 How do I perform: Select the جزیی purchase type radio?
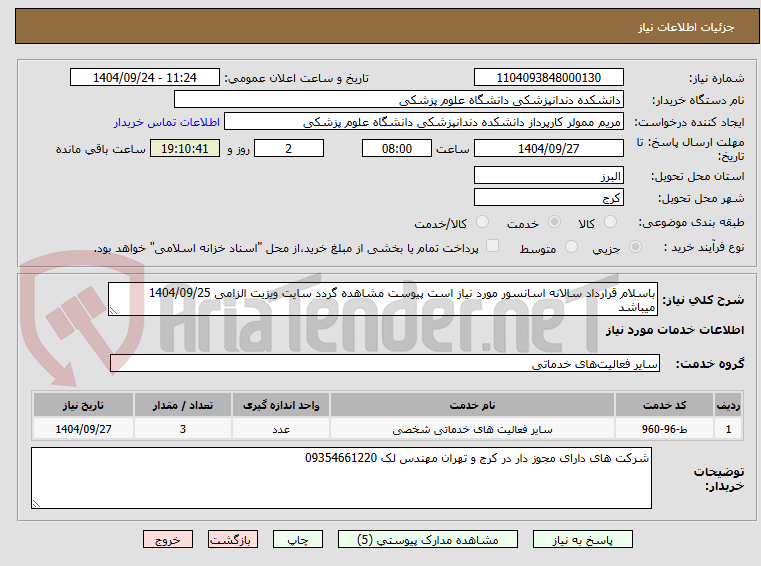pyautogui.click(x=635, y=247)
